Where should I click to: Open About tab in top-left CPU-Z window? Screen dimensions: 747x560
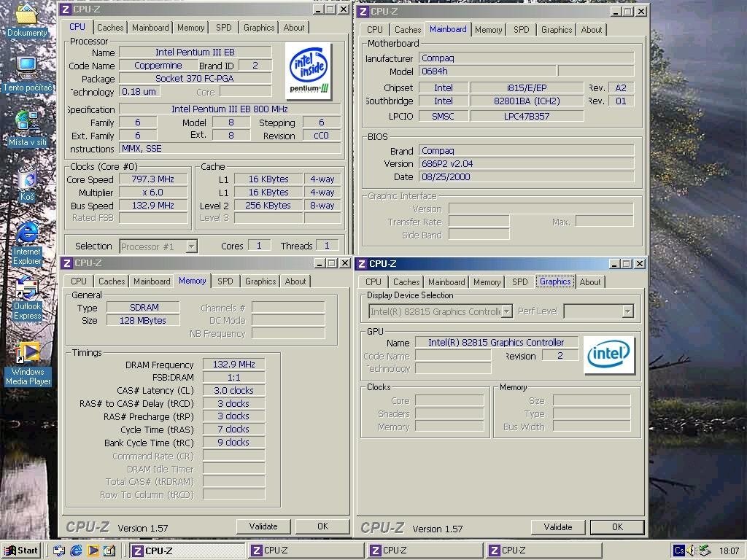click(x=294, y=28)
